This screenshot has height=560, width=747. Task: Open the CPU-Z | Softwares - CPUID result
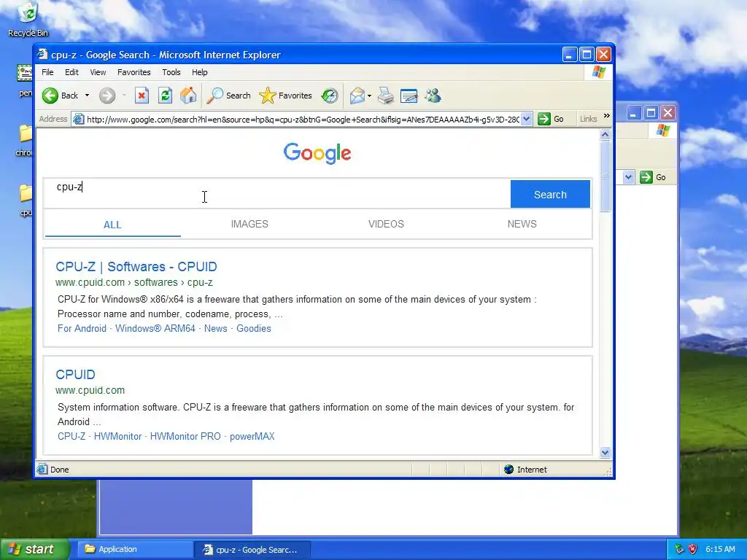136,267
